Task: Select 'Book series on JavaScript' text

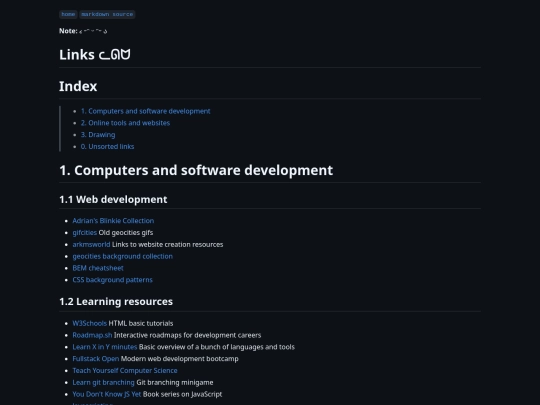Action: click(x=182, y=394)
